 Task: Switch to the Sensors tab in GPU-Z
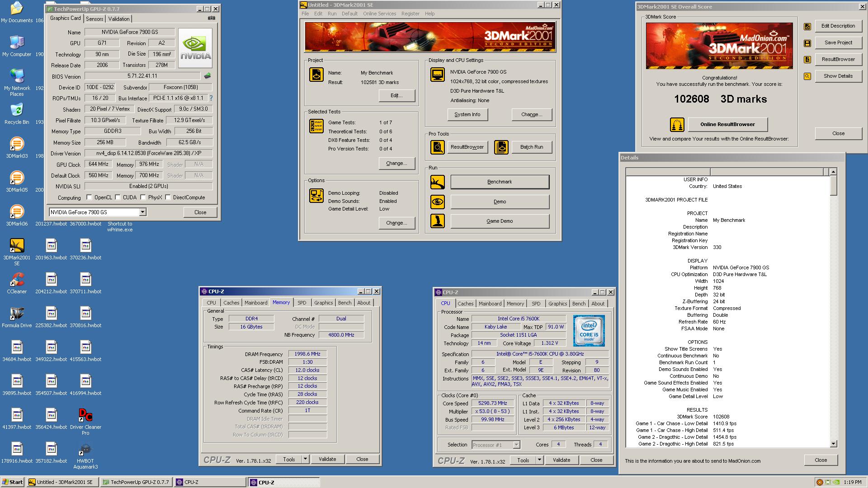point(94,19)
